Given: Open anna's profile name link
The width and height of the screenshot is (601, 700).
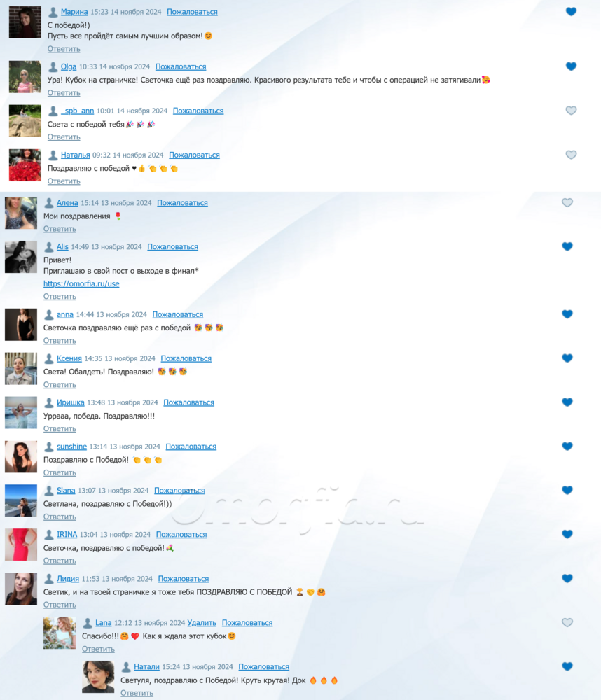Looking at the screenshot, I should (64, 315).
